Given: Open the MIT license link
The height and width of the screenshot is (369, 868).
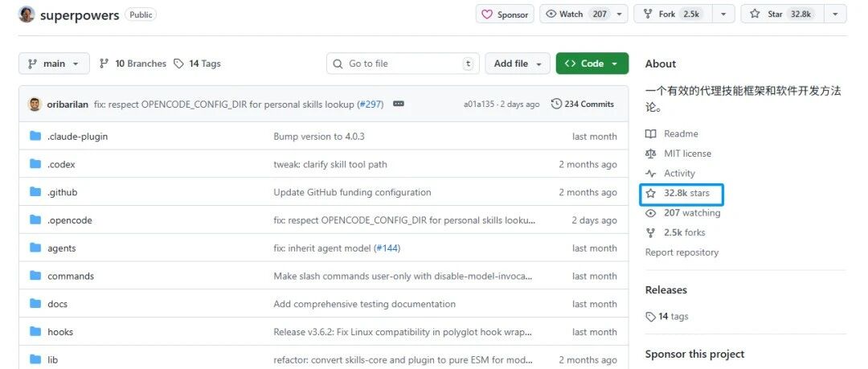Looking at the screenshot, I should pos(687,154).
